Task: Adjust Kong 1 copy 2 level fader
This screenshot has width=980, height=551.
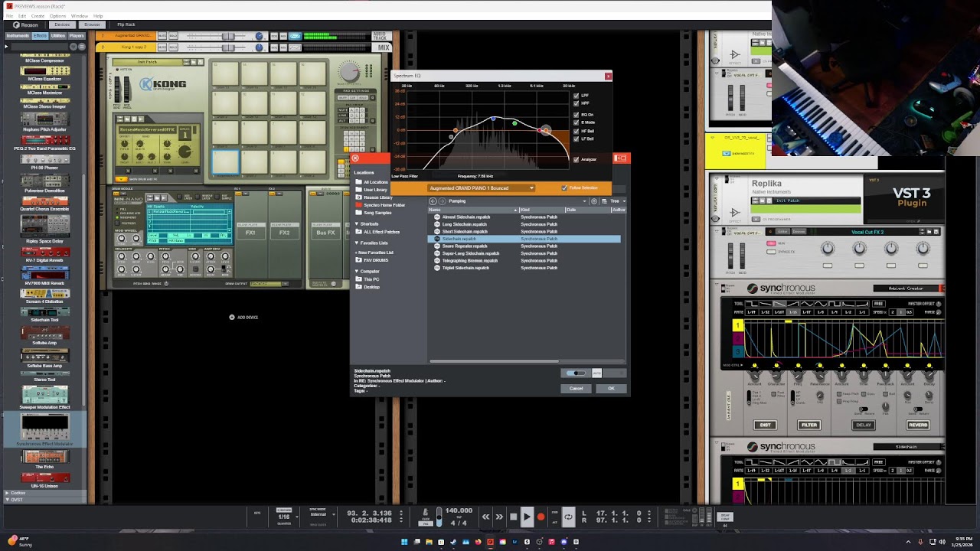Action: pyautogui.click(x=228, y=47)
